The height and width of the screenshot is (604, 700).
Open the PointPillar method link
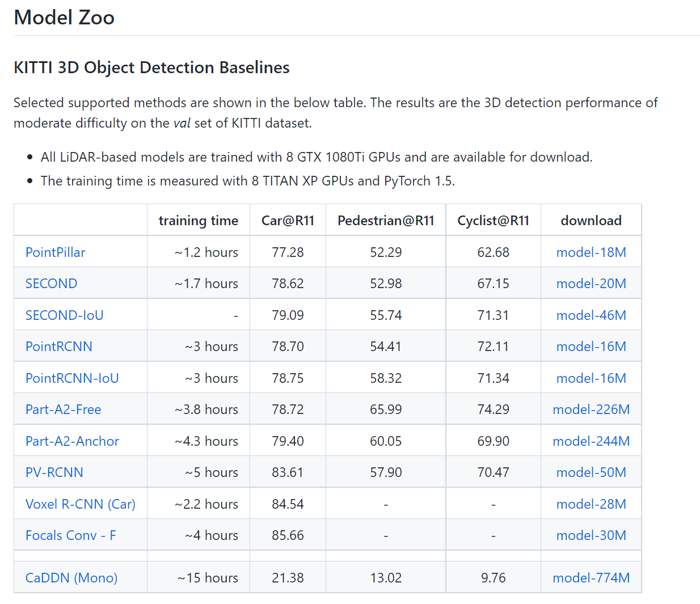[x=55, y=252]
